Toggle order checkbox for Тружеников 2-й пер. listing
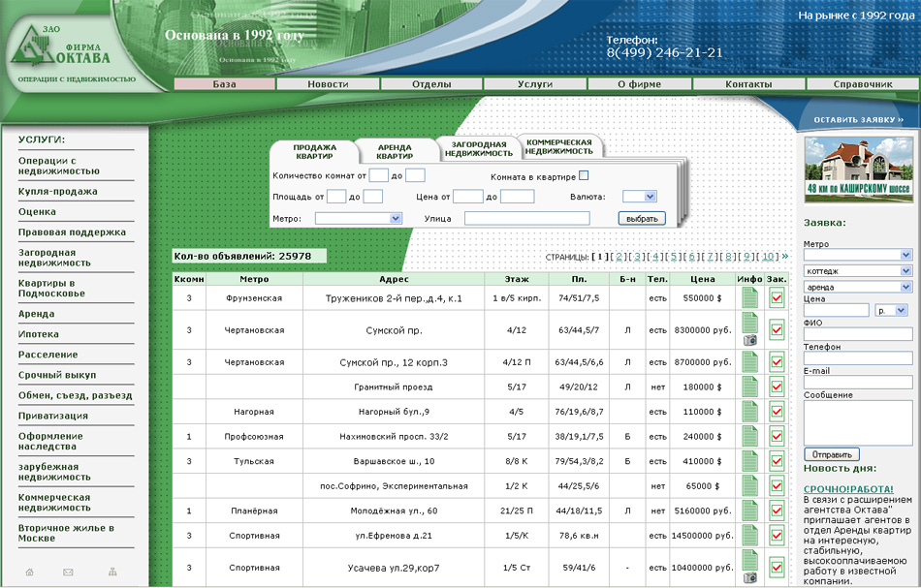 click(777, 298)
